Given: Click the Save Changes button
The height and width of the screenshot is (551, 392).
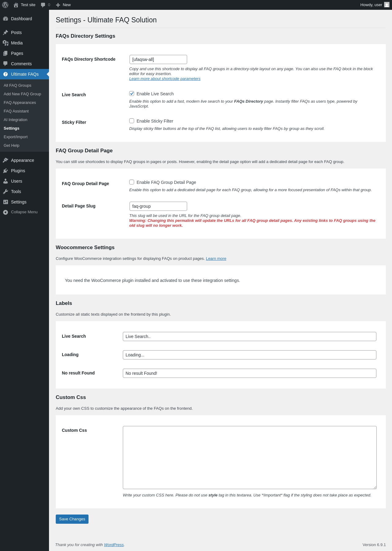Looking at the screenshot, I should [x=72, y=519].
